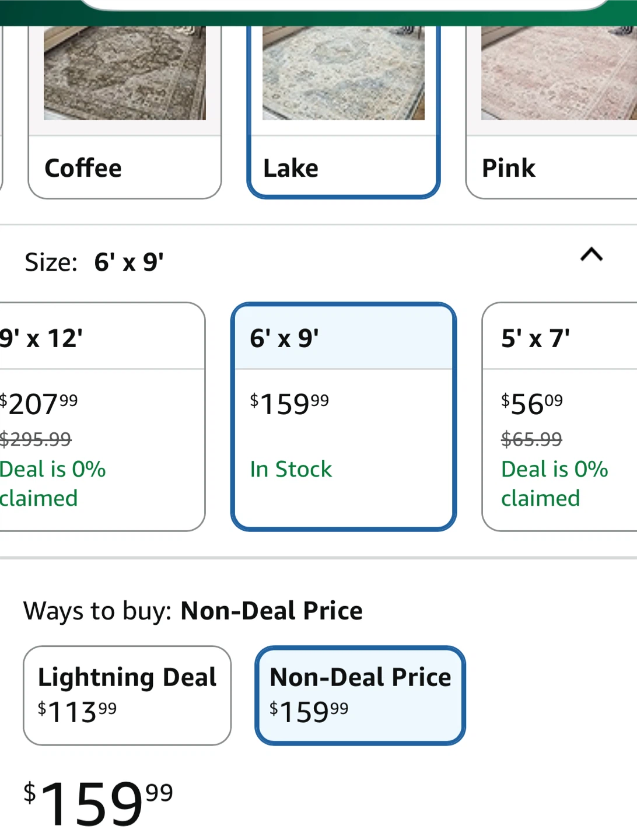Choose the Non-Deal Price buying option

[360, 695]
